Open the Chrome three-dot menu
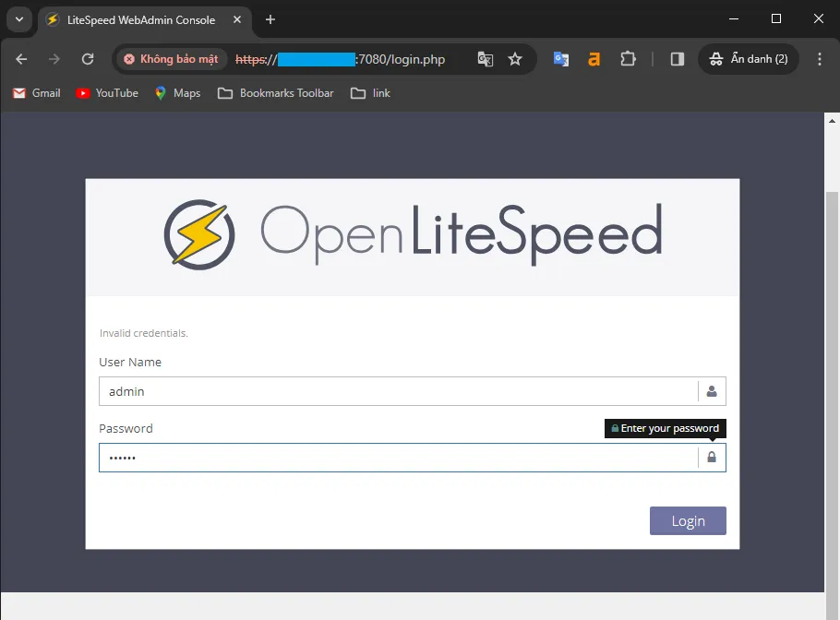 (819, 59)
